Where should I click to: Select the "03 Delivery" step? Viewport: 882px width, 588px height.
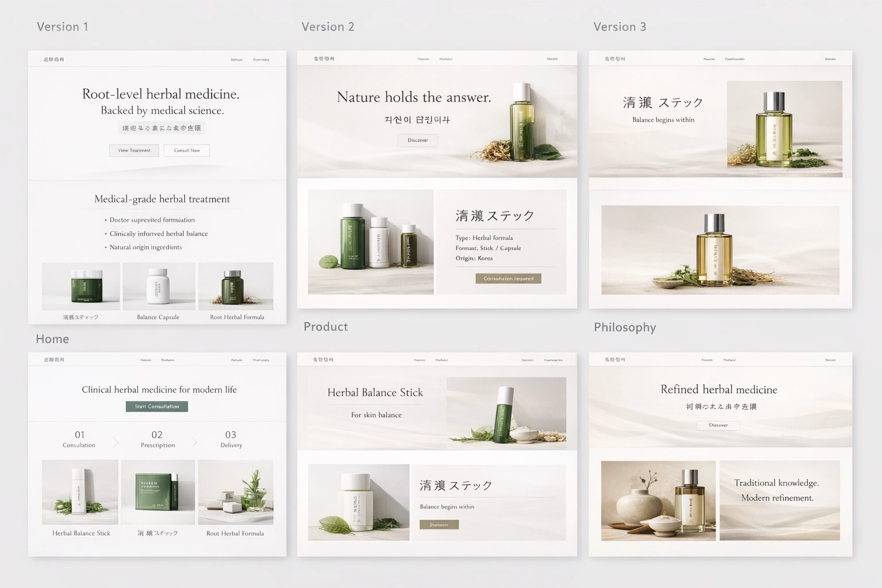(x=231, y=439)
